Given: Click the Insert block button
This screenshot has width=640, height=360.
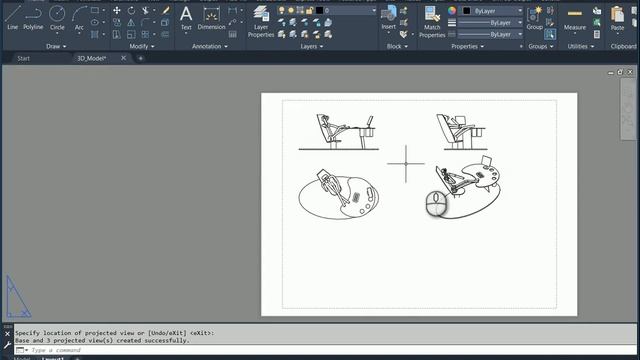Looking at the screenshot, I should point(389,18).
